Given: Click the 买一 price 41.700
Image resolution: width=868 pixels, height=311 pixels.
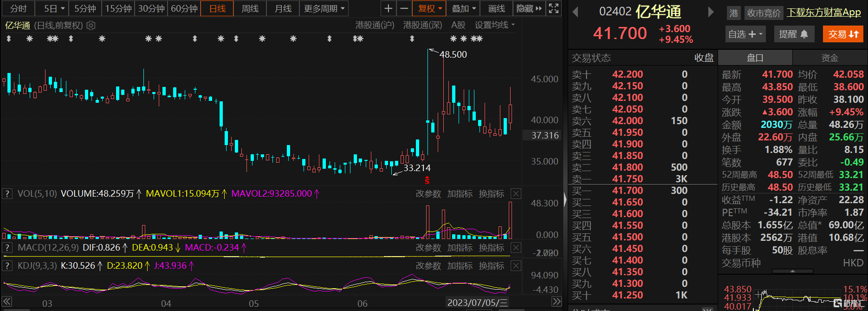Looking at the screenshot, I should 628,191.
